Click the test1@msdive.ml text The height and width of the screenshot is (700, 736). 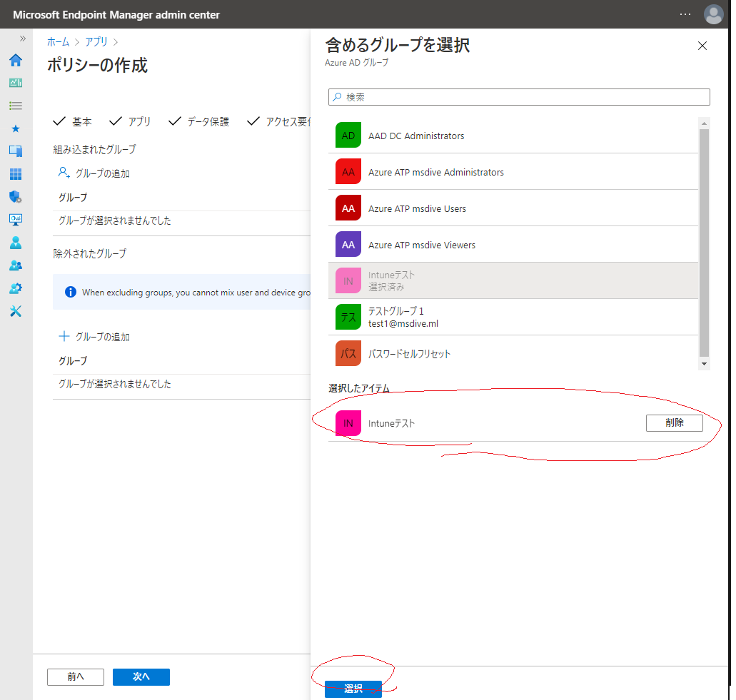coord(403,323)
